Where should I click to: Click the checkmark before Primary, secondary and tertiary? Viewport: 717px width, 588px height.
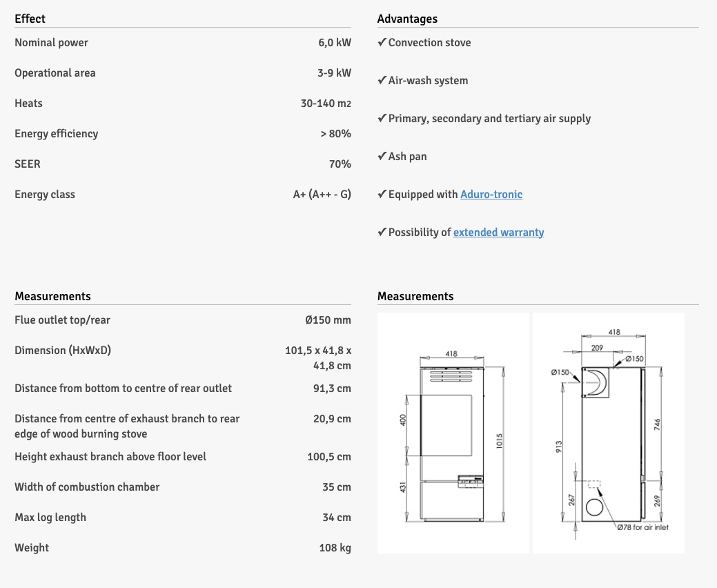pyautogui.click(x=382, y=119)
